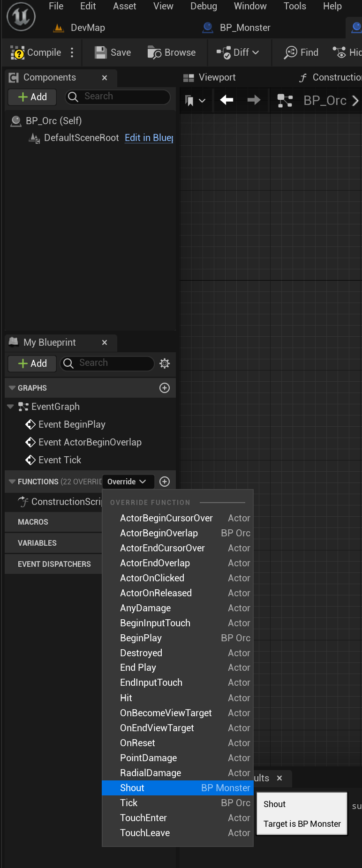Close the results tab

[279, 778]
